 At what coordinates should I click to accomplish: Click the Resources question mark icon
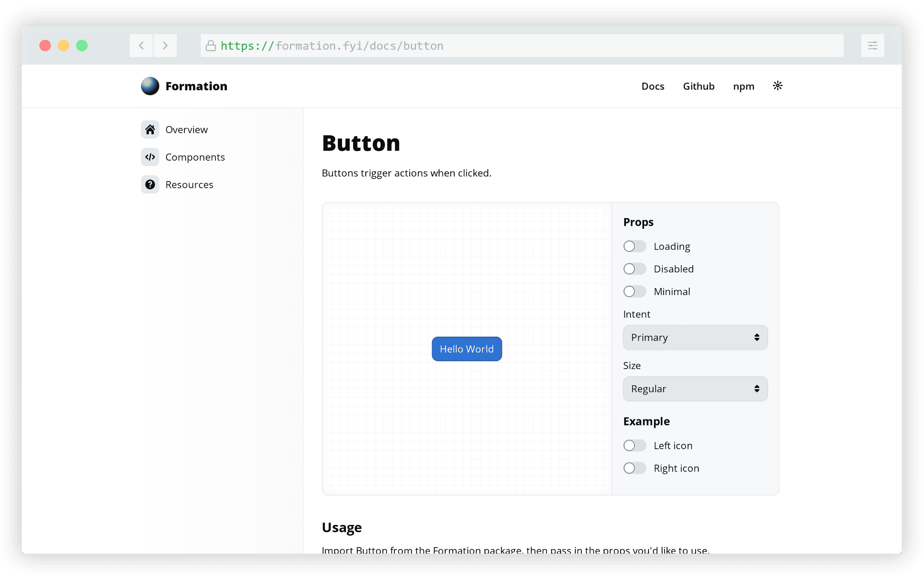click(150, 184)
